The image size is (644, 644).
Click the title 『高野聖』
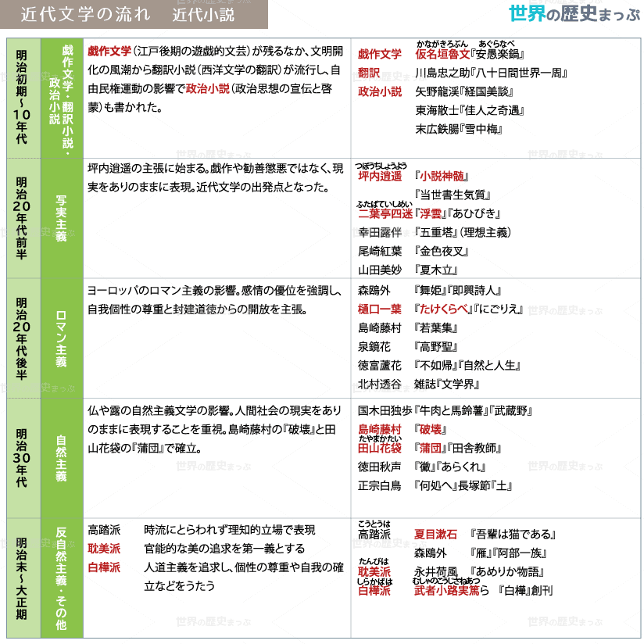[x=436, y=347]
